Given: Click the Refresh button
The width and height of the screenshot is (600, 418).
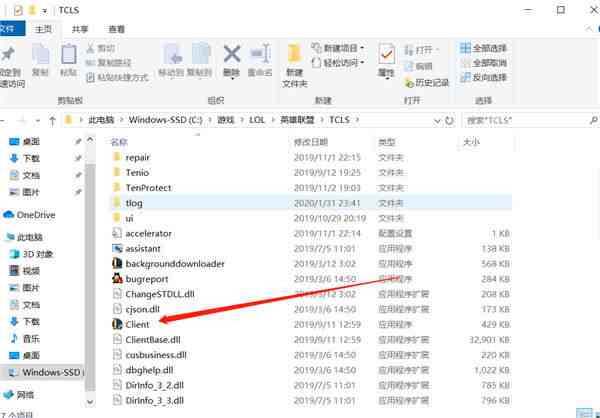Looking at the screenshot, I should 449,121.
